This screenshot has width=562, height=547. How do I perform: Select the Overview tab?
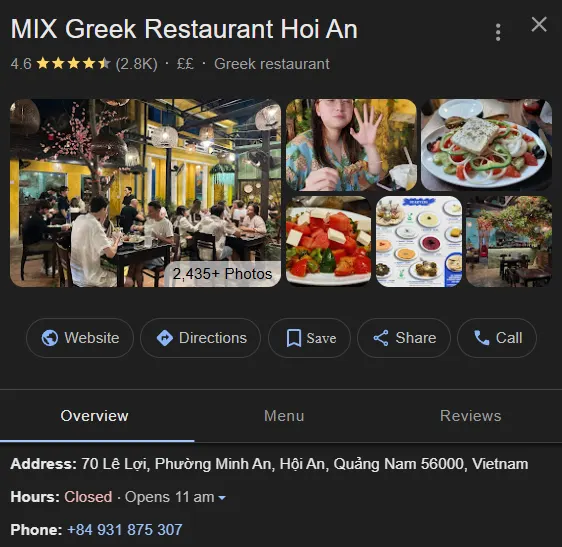pyautogui.click(x=94, y=416)
